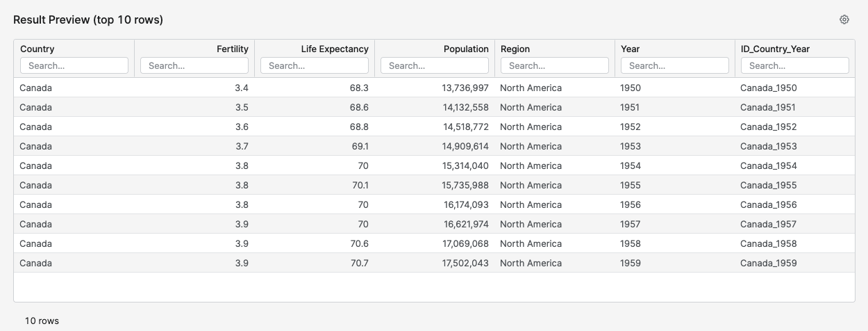Viewport: 868px width, 331px height.
Task: Click the 10 rows count label
Action: [42, 321]
